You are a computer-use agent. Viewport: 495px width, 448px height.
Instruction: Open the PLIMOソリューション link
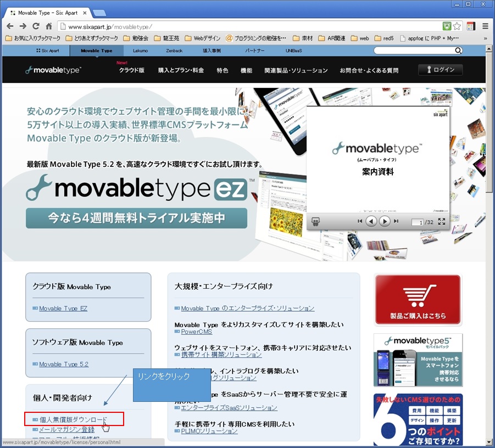tap(209, 431)
